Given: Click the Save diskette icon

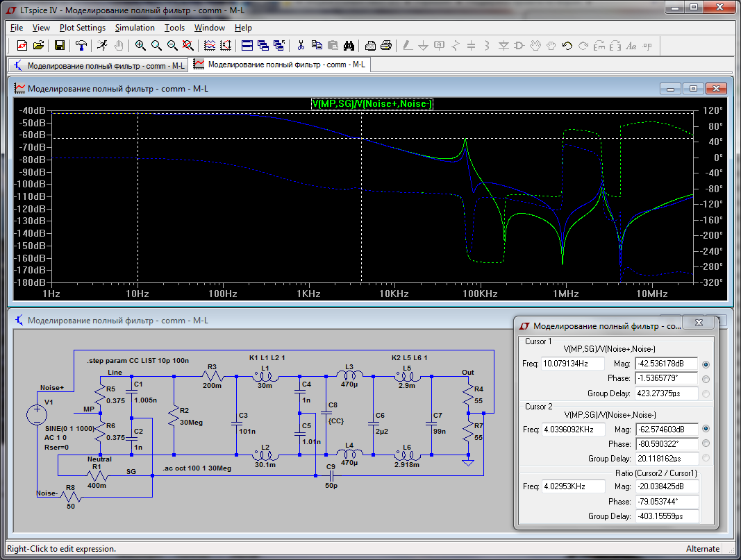Looking at the screenshot, I should [60, 46].
